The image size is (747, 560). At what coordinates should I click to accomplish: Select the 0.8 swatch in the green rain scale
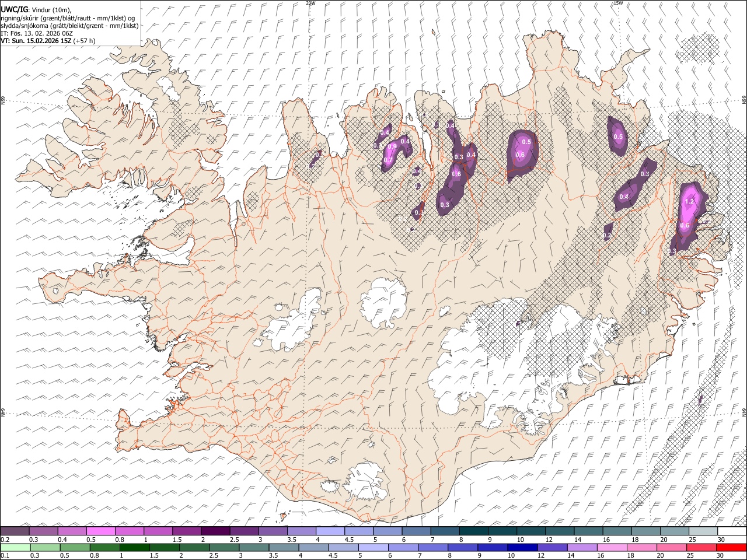click(105, 548)
